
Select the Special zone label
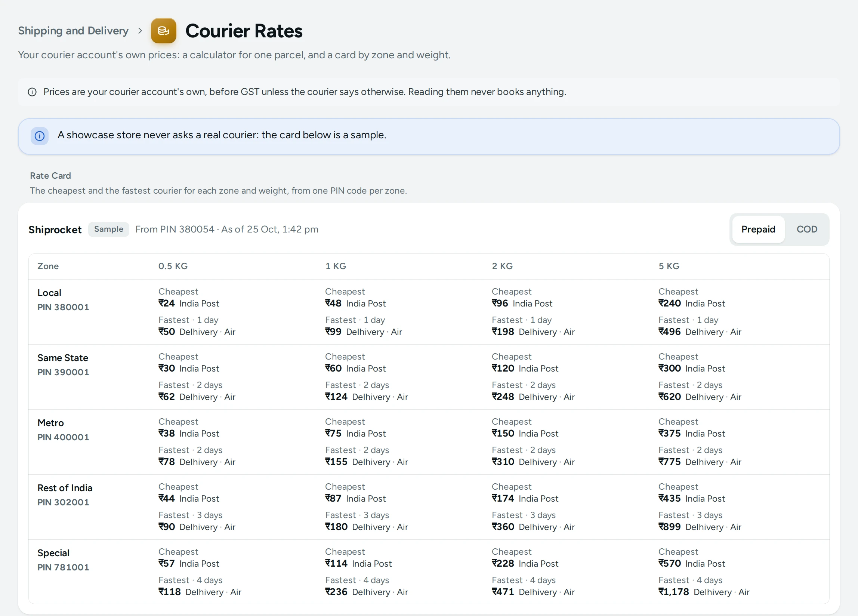(53, 553)
